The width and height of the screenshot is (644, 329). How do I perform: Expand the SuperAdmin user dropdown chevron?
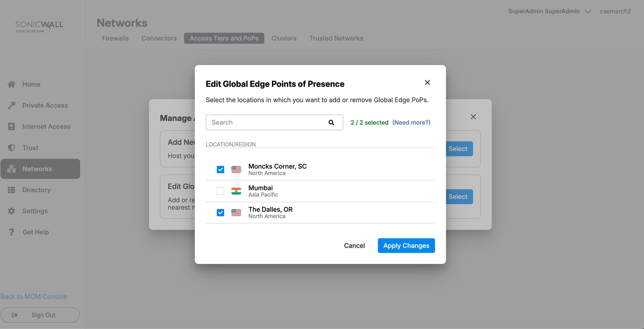pos(588,11)
